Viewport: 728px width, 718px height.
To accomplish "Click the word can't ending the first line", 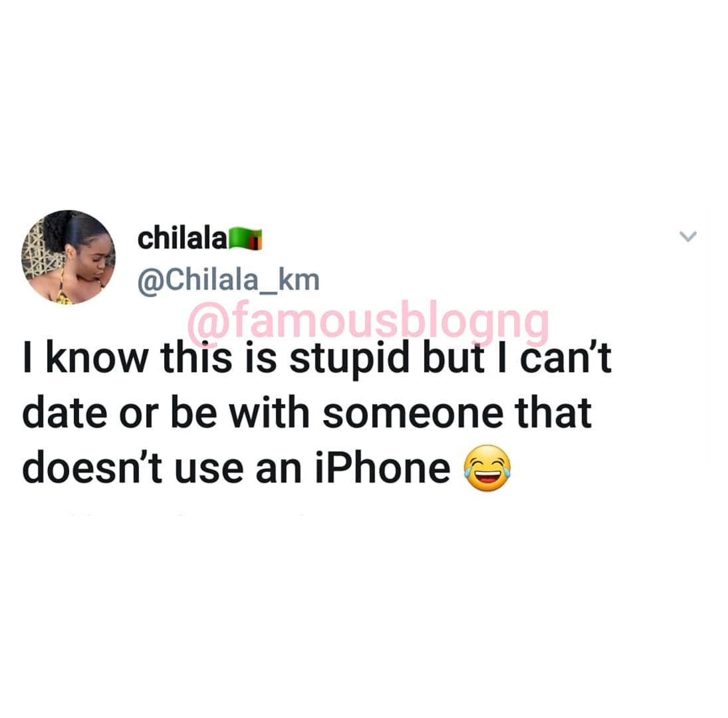I will pyautogui.click(x=566, y=358).
